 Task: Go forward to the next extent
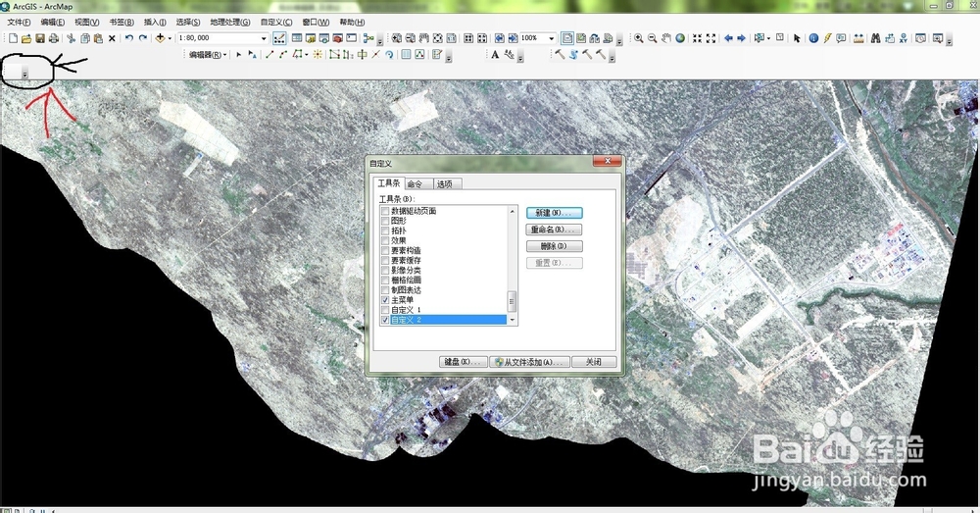741,38
